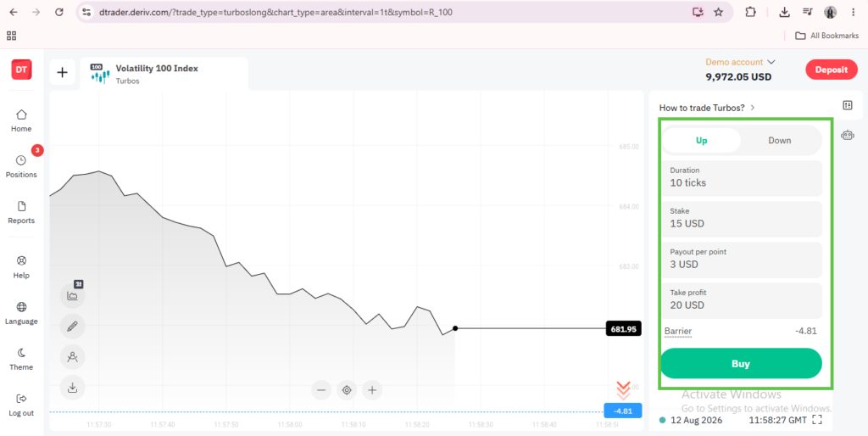The image size is (868, 436).
Task: Click the red DT logo
Action: [21, 70]
